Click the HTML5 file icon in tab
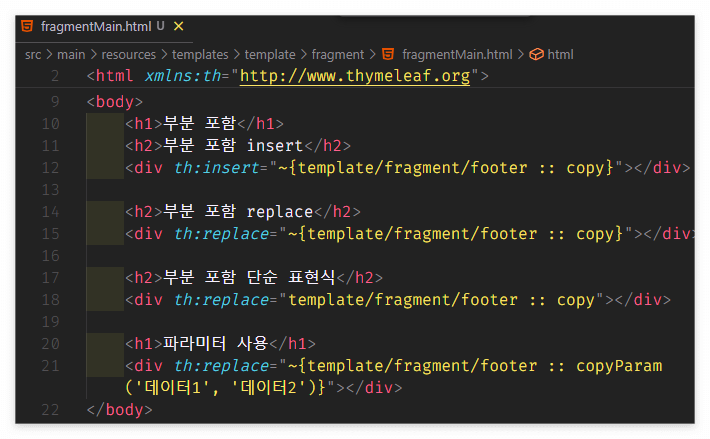 coord(27,26)
